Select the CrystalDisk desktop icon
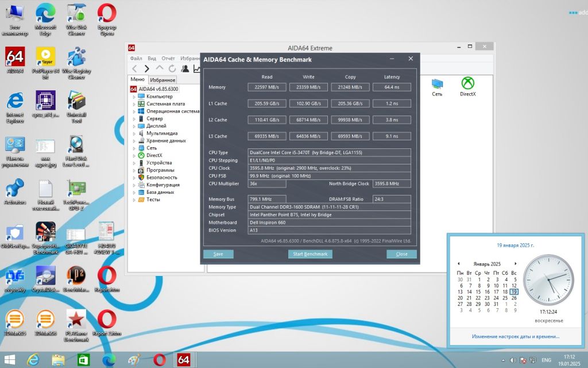Viewport: 588px width, 368px height. (x=45, y=279)
